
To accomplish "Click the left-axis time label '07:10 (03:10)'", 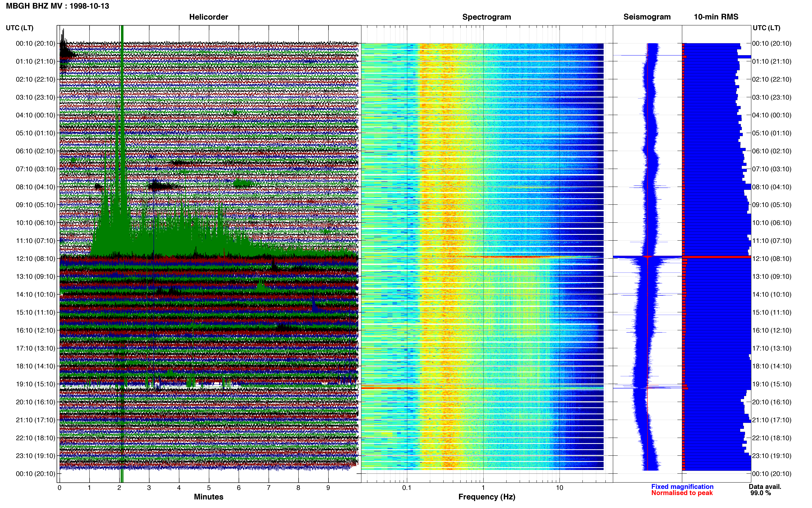I will coord(36,169).
